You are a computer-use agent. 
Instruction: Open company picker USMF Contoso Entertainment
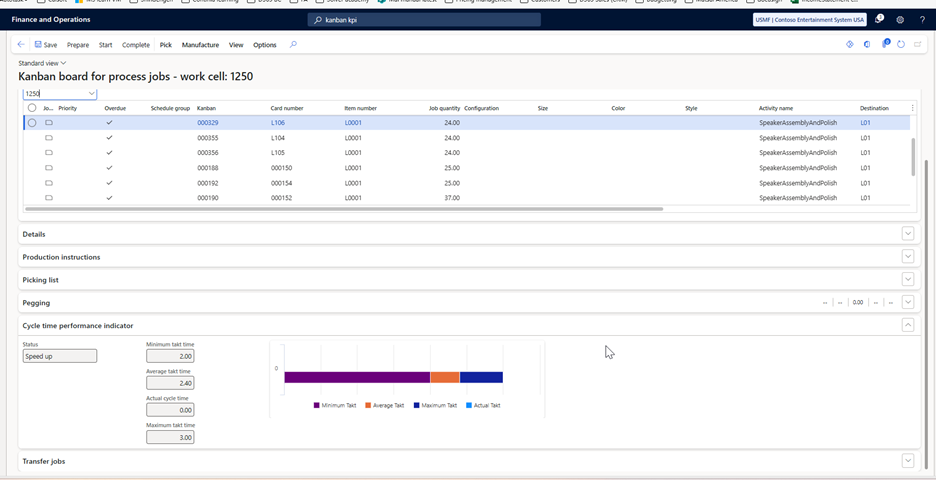[x=809, y=20]
